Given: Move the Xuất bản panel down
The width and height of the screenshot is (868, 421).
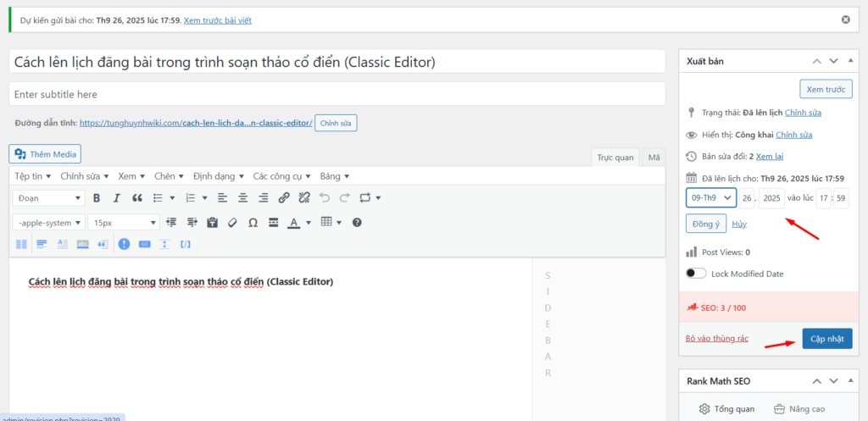Looking at the screenshot, I should (x=834, y=61).
